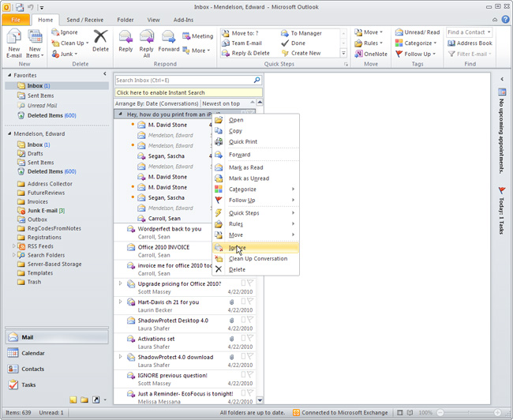The width and height of the screenshot is (513, 420).
Task: Click the Reply button
Action: [x=125, y=40]
